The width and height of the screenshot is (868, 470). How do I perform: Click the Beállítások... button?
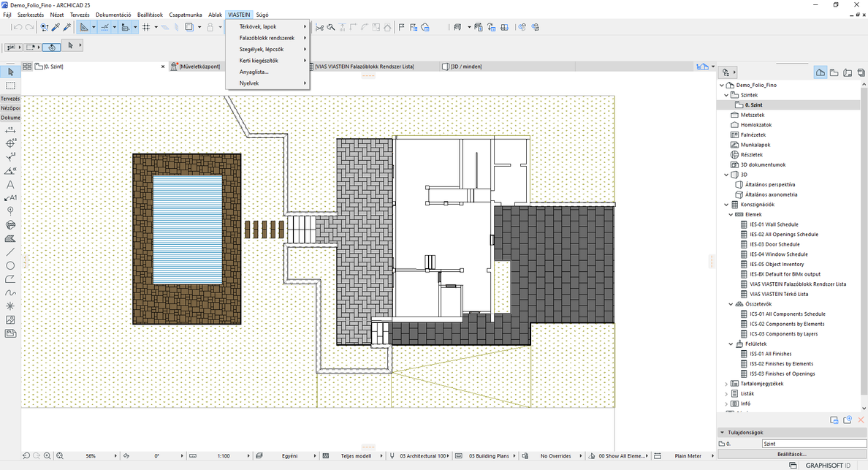click(x=791, y=454)
